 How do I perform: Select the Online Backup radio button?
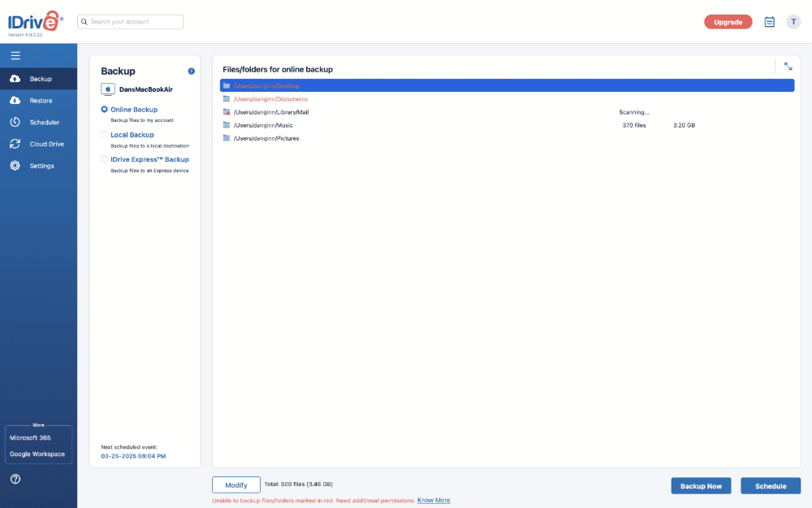pyautogui.click(x=104, y=110)
